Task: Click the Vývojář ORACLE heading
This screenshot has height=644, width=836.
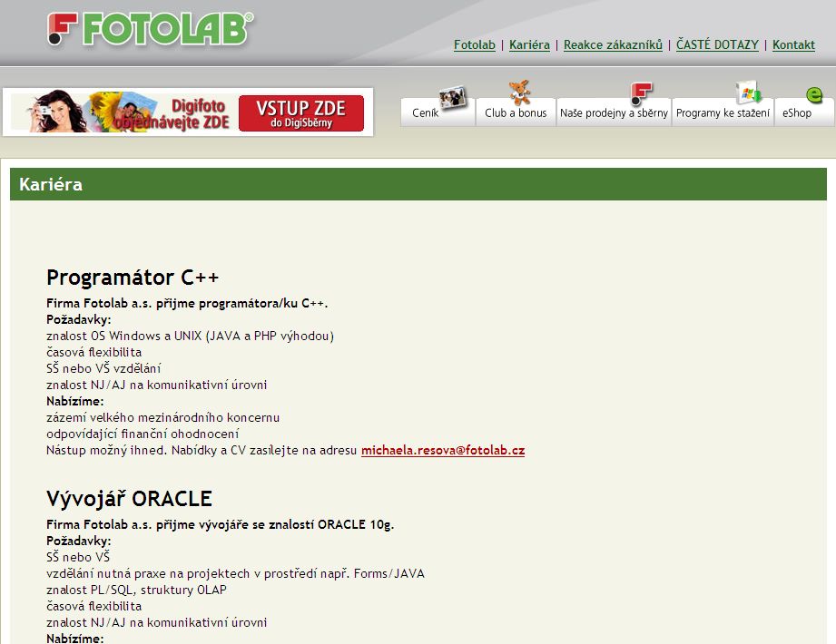Action: tap(129, 499)
